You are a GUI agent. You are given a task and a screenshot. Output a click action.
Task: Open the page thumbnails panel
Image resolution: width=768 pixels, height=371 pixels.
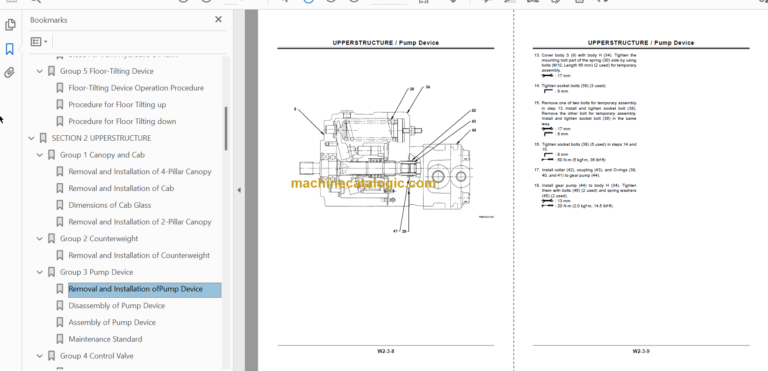[10, 25]
